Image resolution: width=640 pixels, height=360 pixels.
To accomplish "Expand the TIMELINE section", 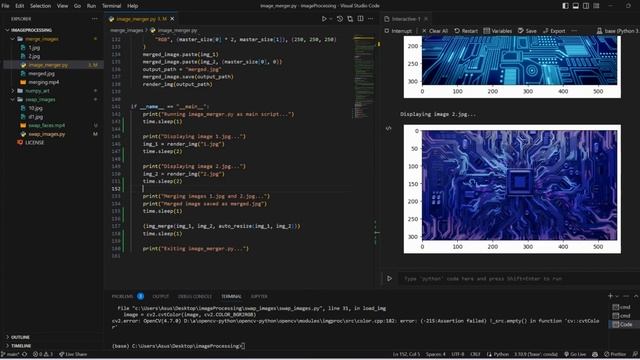I will [x=20, y=346].
